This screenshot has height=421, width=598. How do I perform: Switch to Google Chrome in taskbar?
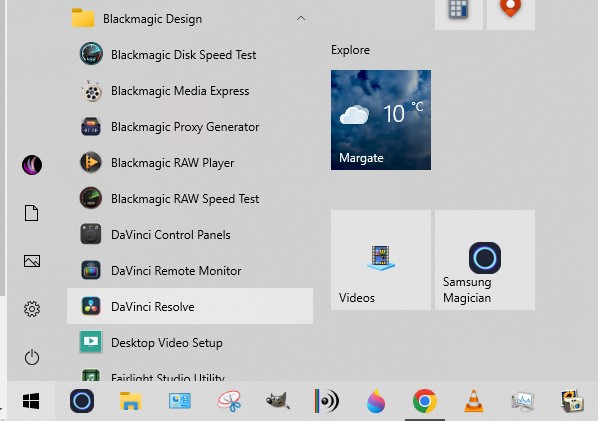click(x=424, y=401)
